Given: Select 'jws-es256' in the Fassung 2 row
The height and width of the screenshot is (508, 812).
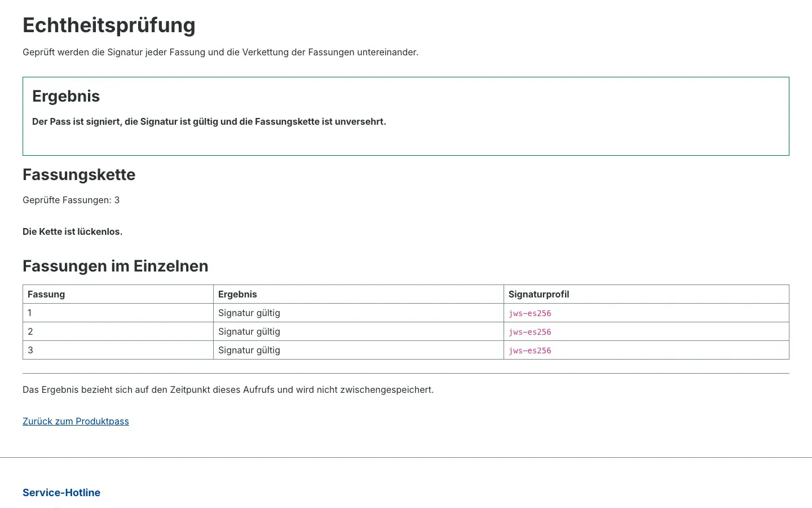Looking at the screenshot, I should (530, 332).
